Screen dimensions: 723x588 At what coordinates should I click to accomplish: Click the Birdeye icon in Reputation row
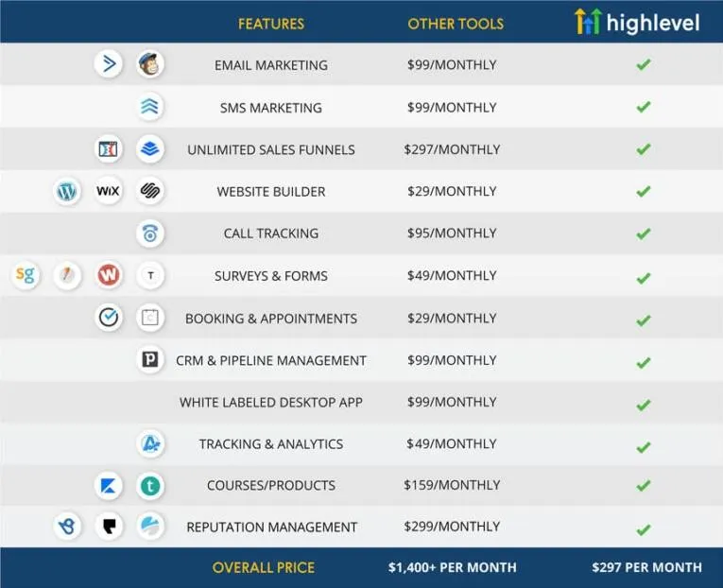click(x=67, y=527)
